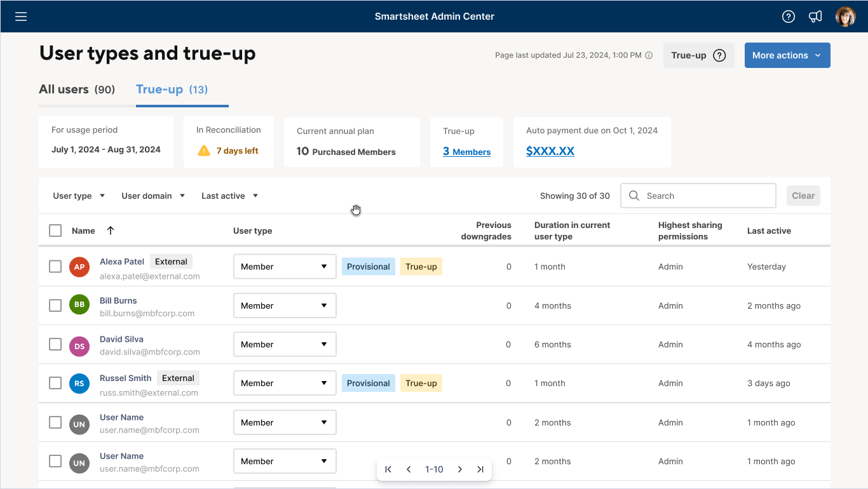Click 'Yesterday' in Alexa Patel's row
Viewport: 868px width, 489px height.
tap(766, 267)
